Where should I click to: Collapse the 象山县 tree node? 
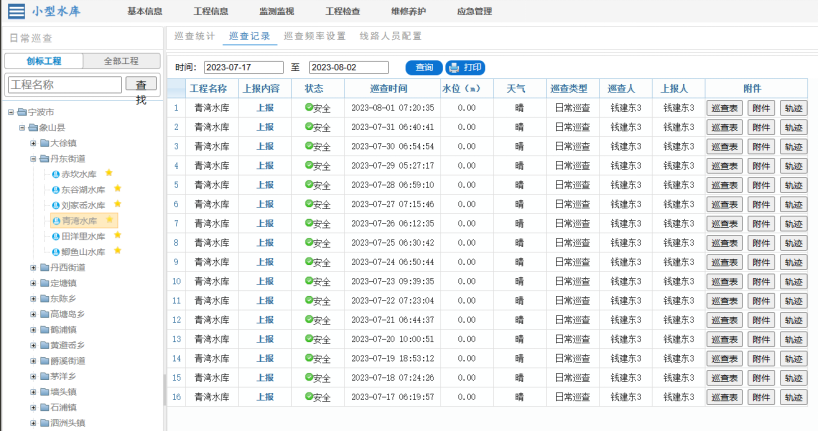click(x=22, y=127)
